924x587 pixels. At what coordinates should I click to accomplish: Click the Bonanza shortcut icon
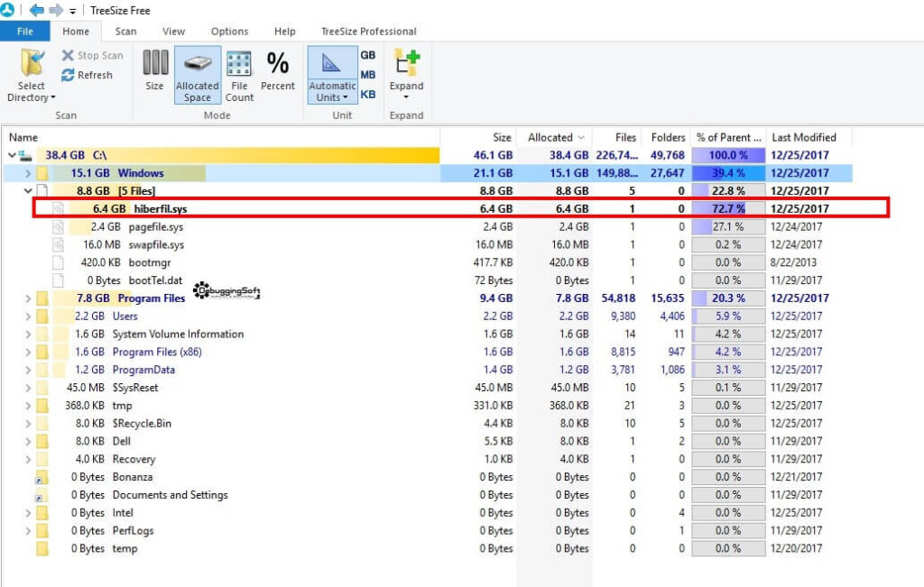pos(42,478)
